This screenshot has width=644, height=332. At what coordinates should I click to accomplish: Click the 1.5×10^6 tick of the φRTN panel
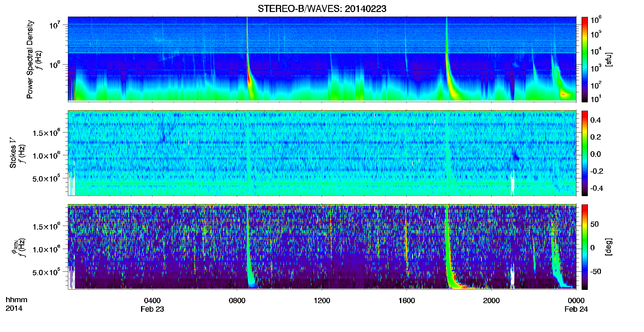tap(46, 227)
